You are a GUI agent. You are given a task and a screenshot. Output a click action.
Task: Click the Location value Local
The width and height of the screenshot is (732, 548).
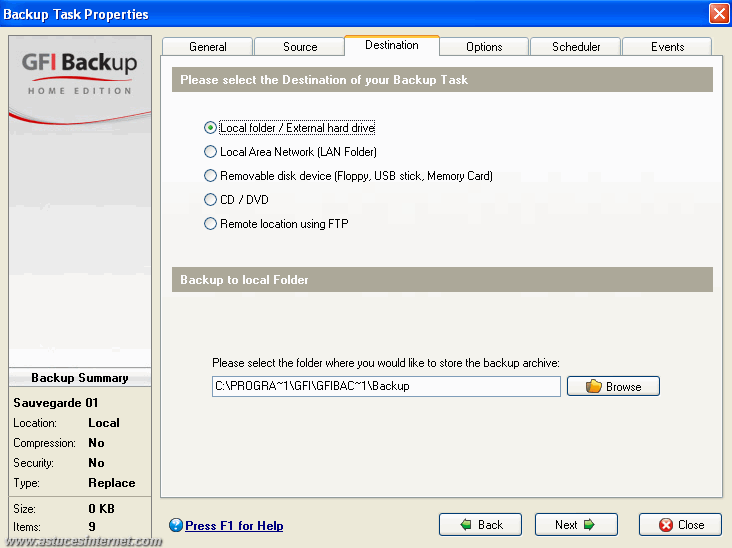pos(104,423)
